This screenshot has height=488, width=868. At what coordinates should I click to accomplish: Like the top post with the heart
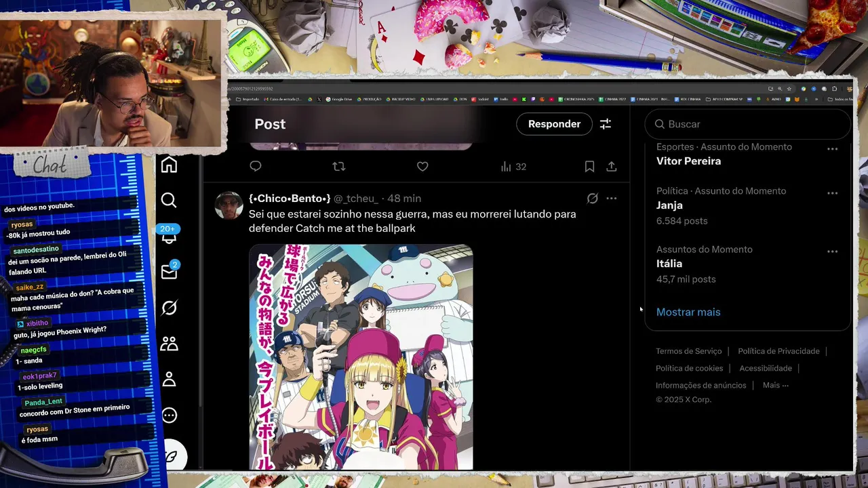(422, 166)
